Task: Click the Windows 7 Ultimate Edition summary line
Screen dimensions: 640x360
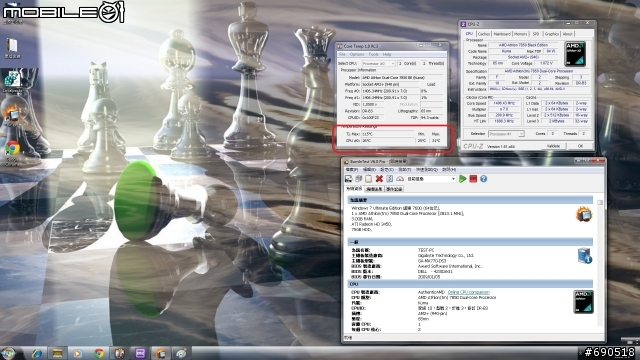Action: click(x=396, y=208)
